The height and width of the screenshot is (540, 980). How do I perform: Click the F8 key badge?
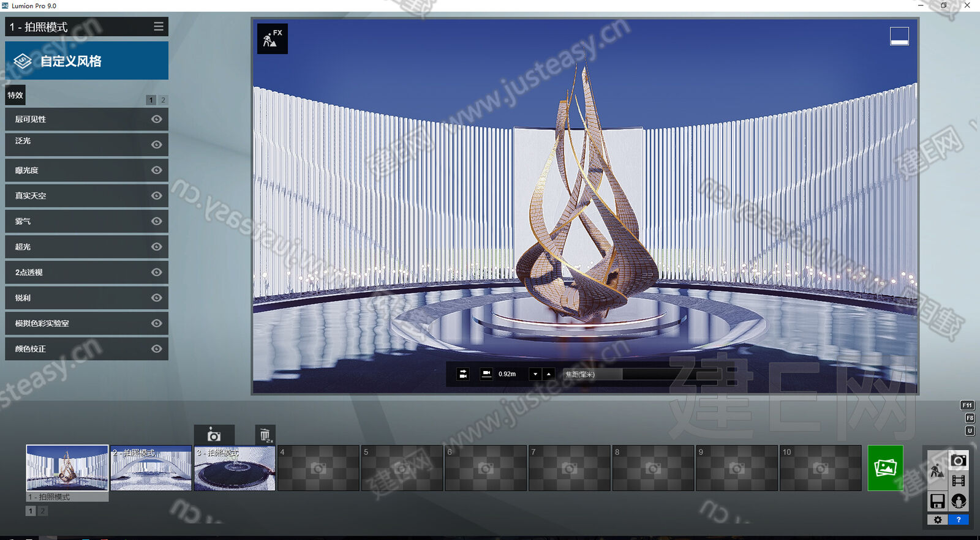[970, 418]
